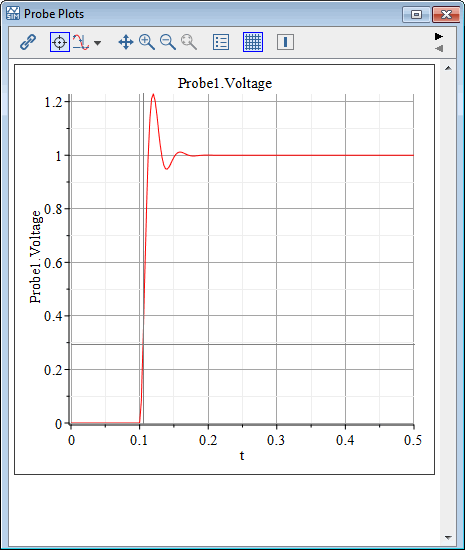Click the red curve peak overshoot
This screenshot has width=465, height=550.
(x=153, y=94)
